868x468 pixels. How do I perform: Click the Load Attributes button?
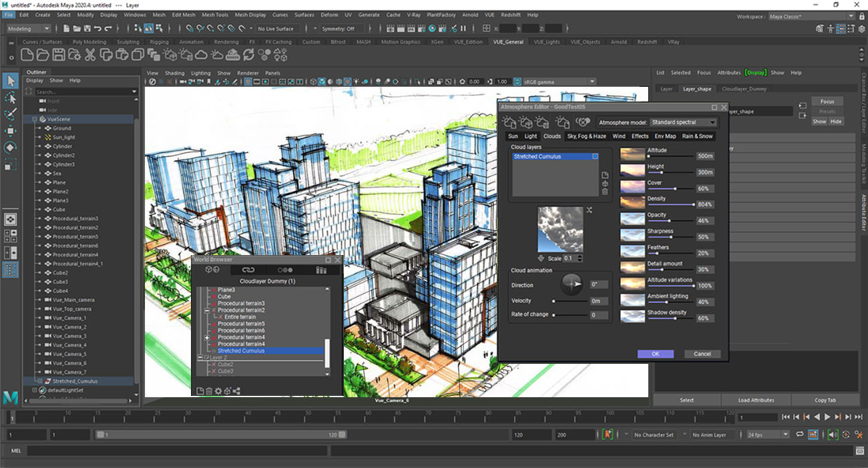756,400
